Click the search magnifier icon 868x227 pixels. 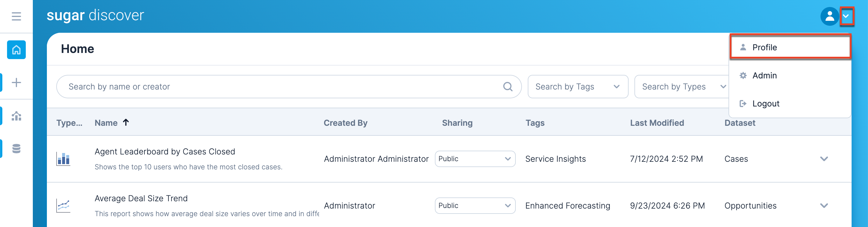tap(508, 87)
